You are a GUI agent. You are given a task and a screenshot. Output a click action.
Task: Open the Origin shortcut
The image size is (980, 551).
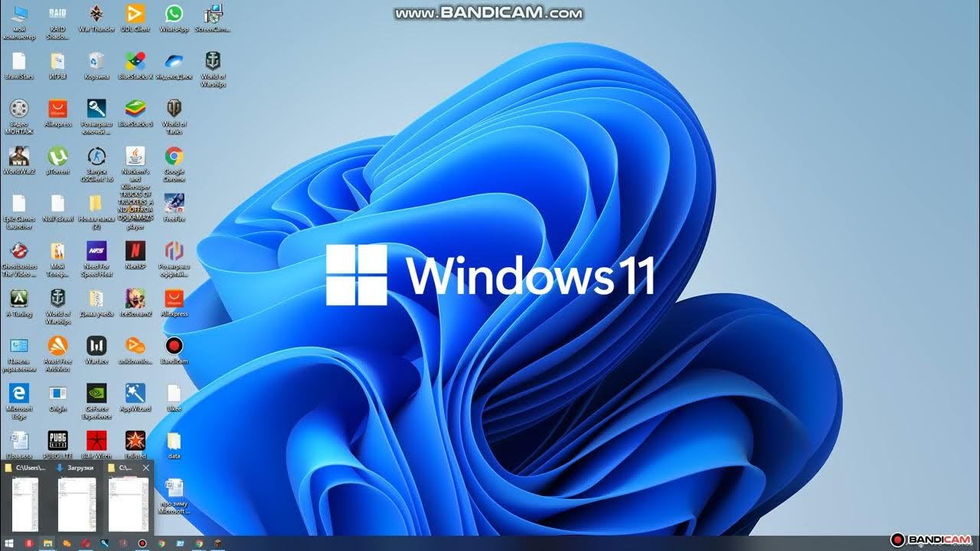[57, 398]
